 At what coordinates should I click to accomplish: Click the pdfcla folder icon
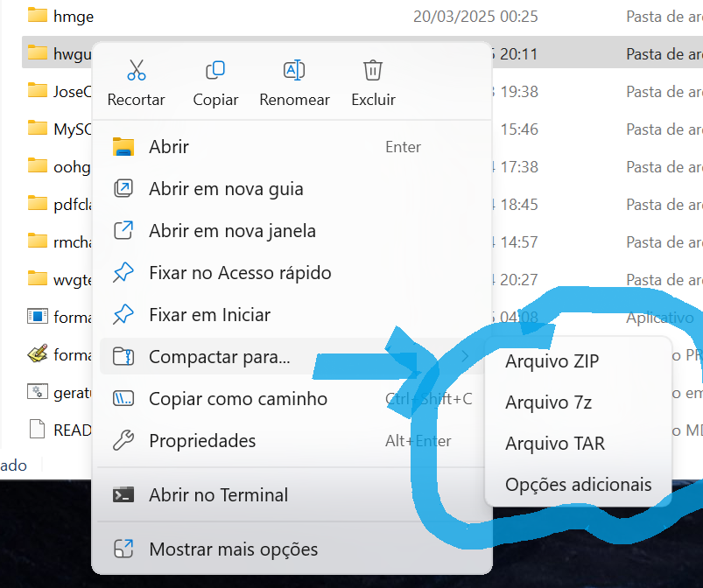[38, 204]
